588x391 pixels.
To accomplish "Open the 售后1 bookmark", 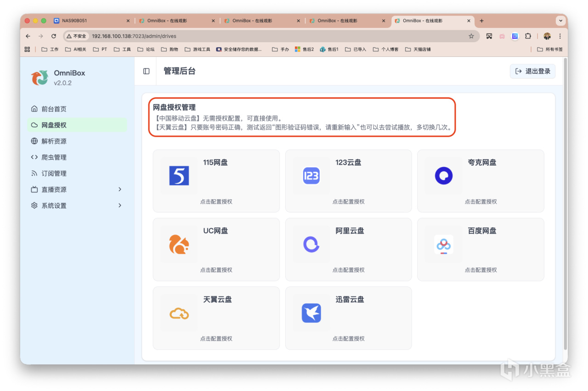I will pos(329,49).
